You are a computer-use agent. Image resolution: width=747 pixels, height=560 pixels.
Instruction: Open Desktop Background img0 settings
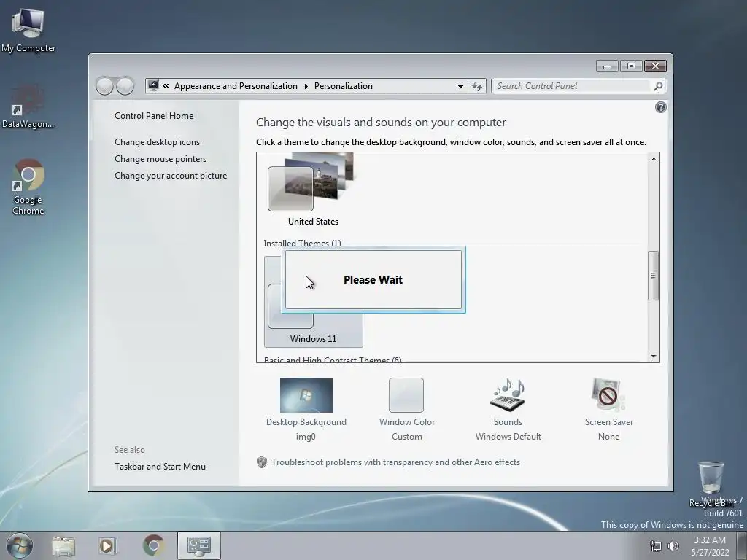click(306, 410)
